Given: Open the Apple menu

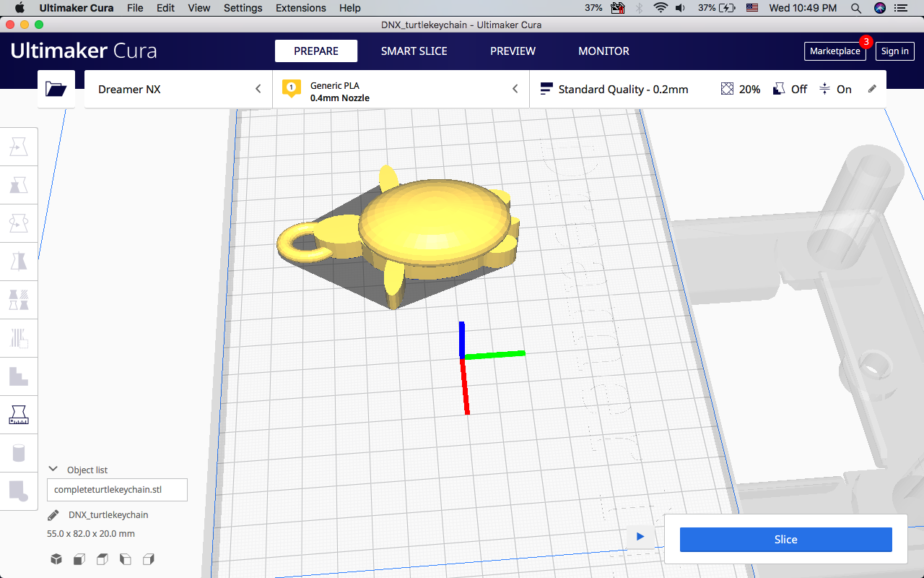Looking at the screenshot, I should 19,8.
